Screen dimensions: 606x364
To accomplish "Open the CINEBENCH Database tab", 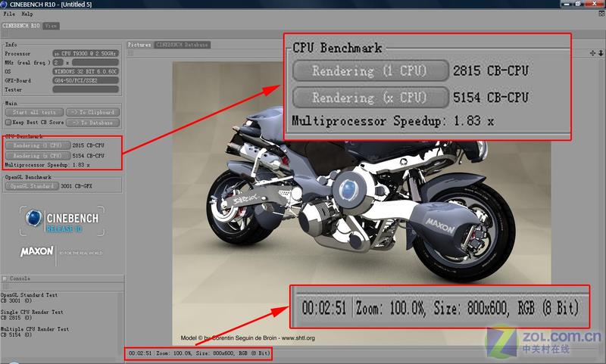I will pyautogui.click(x=182, y=45).
